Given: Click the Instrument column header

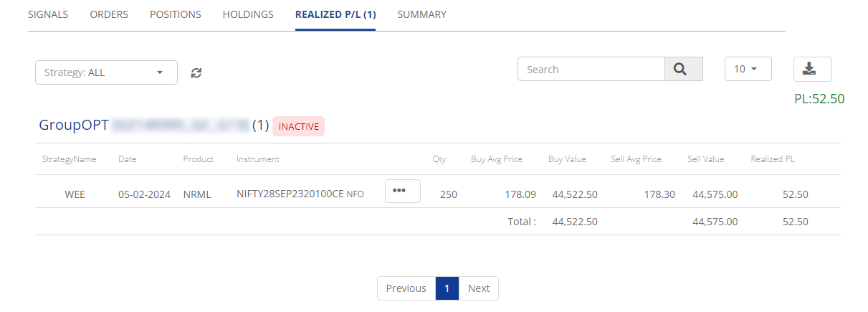Looking at the screenshot, I should pos(258,159).
